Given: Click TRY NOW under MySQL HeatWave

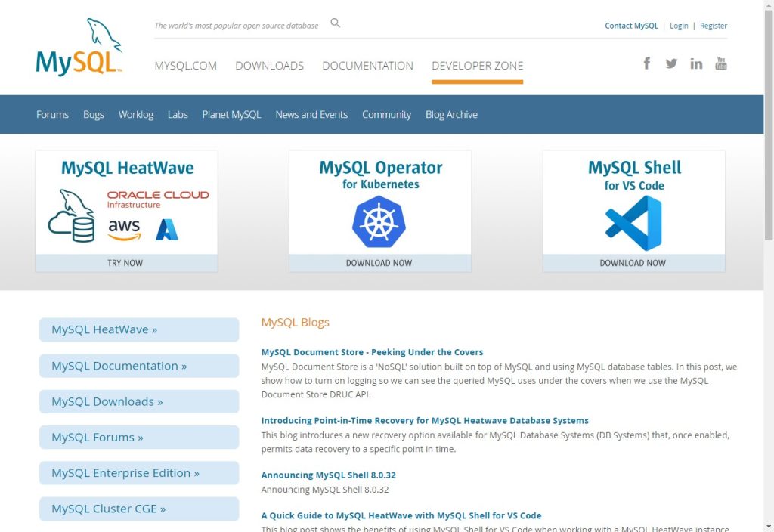Looking at the screenshot, I should (x=126, y=263).
